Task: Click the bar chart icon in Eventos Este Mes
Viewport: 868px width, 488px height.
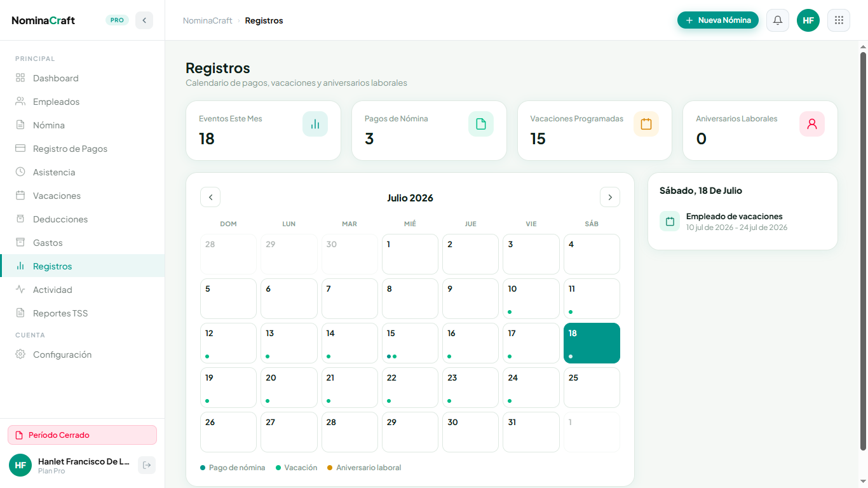Action: click(x=315, y=124)
